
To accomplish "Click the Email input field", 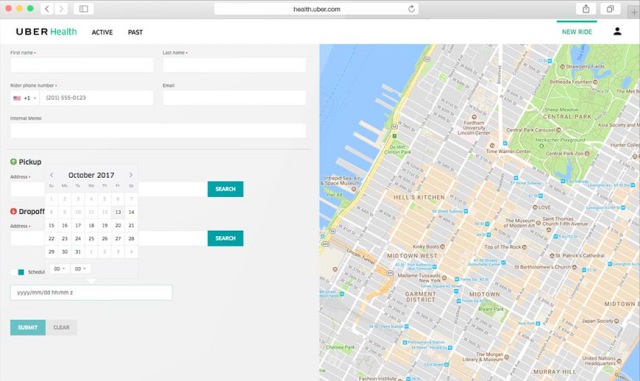I will coord(234,98).
